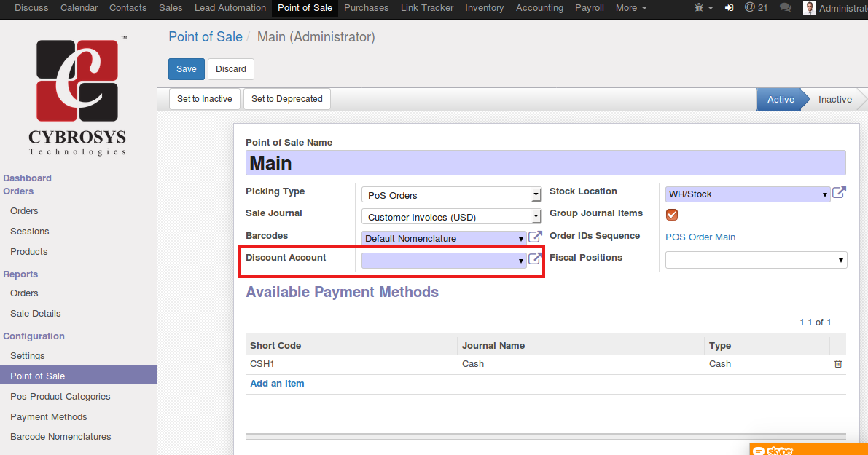Open the Sale Journal dropdown
The image size is (868, 455).
click(x=536, y=217)
